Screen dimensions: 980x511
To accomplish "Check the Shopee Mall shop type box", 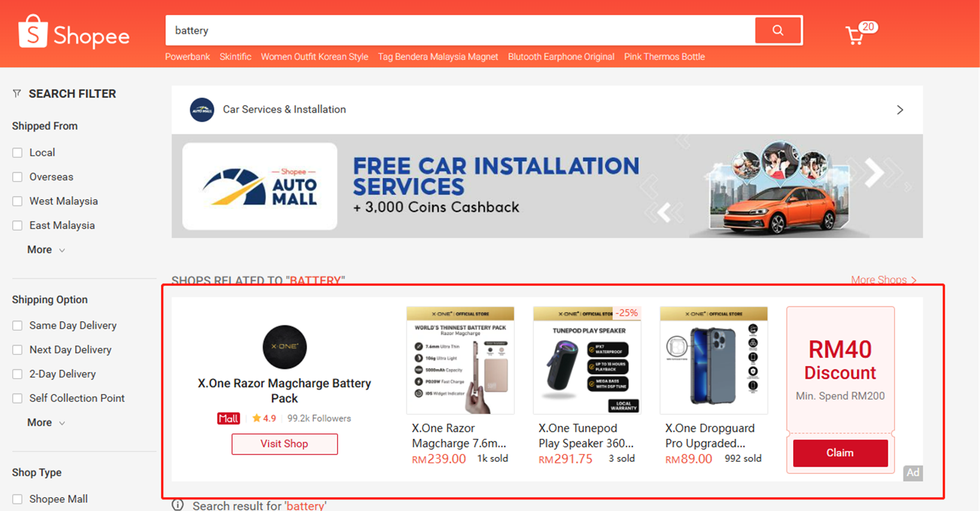I will pyautogui.click(x=18, y=499).
